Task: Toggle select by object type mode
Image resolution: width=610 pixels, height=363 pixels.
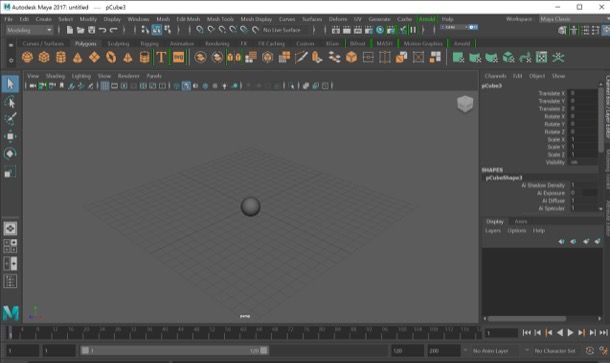Action: 156,30
